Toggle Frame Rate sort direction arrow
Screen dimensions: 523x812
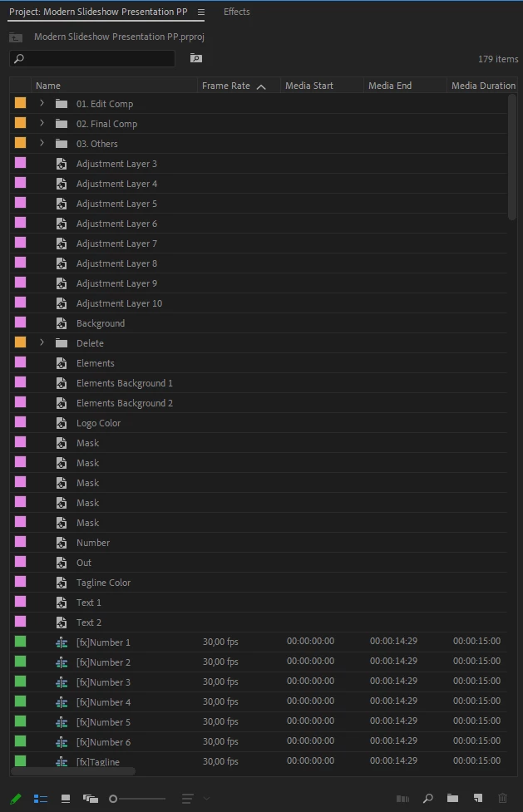pyautogui.click(x=261, y=86)
